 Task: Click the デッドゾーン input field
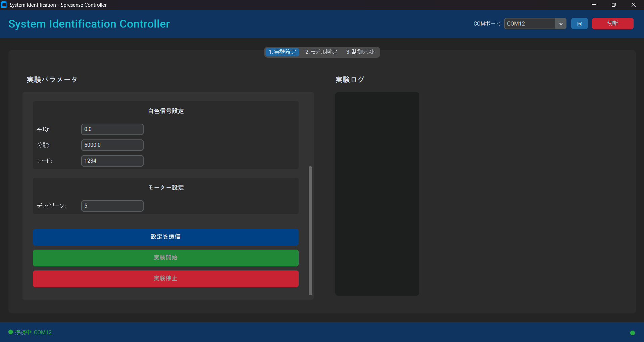(112, 206)
